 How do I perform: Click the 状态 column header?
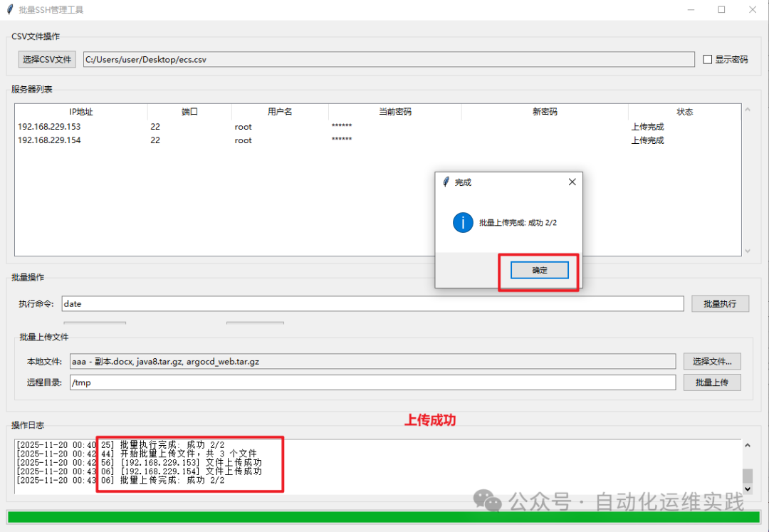pos(685,112)
